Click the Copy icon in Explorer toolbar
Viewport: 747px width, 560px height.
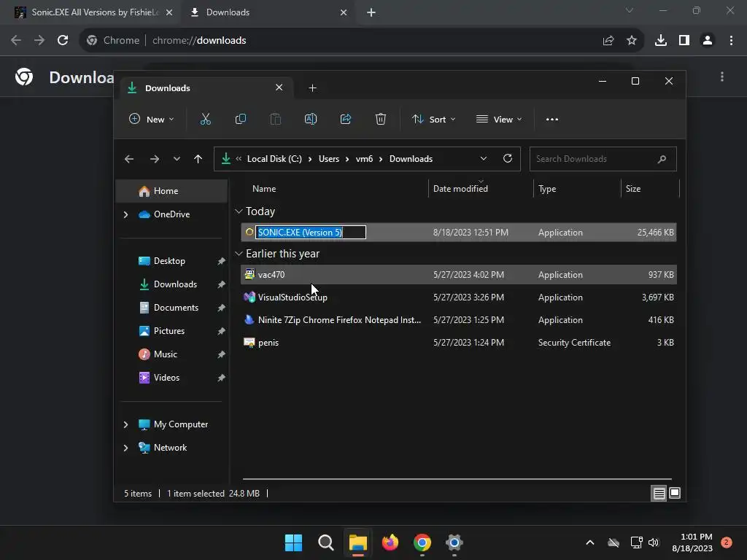coord(241,119)
